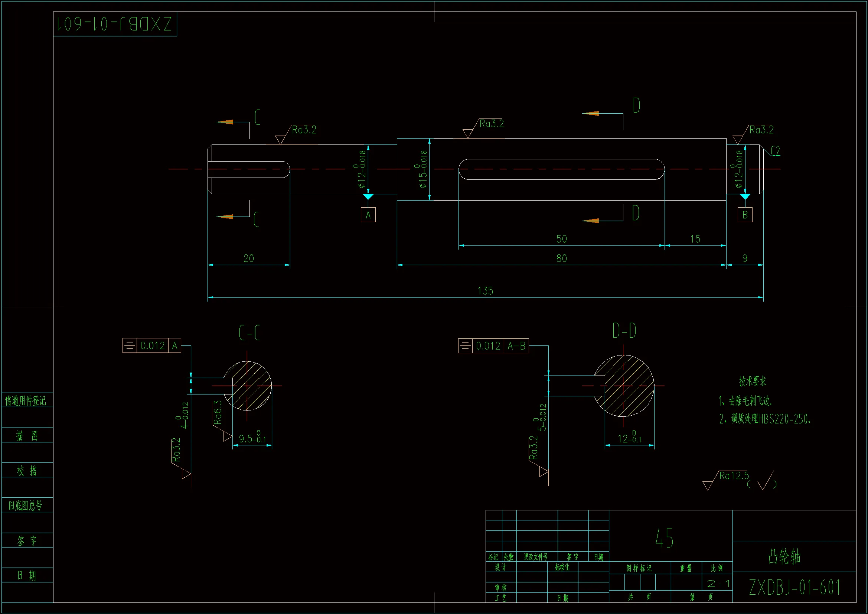Click the 80 length dimension text
Image resolution: width=868 pixels, height=614 pixels.
(561, 259)
